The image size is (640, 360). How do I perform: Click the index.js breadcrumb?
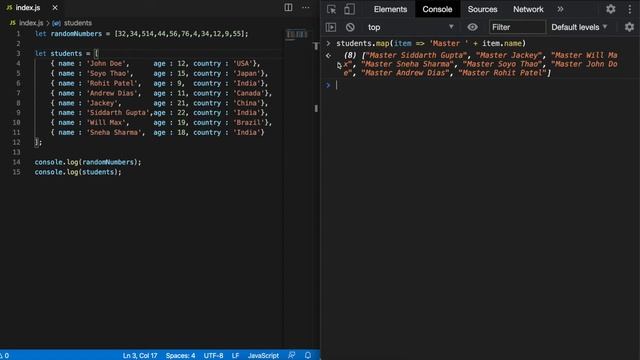(31, 23)
